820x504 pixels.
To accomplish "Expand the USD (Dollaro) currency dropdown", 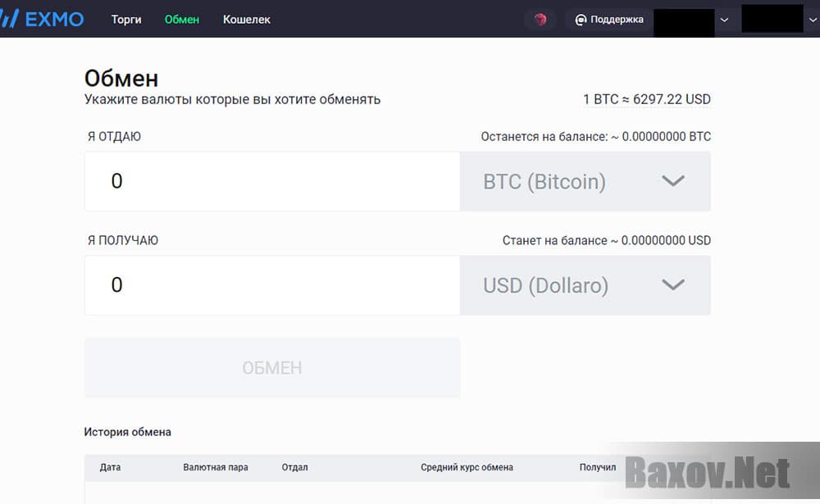I will [x=585, y=285].
